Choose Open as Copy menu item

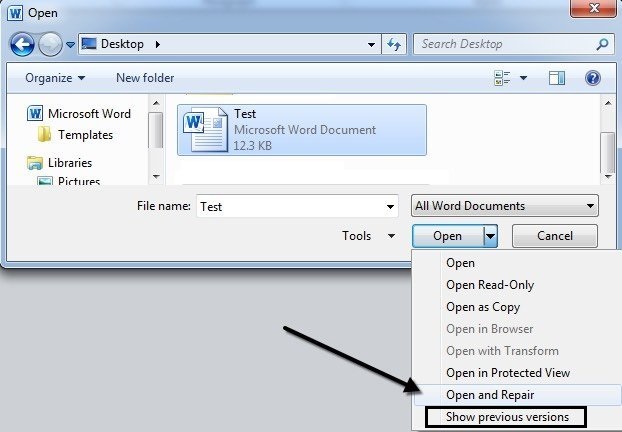click(x=516, y=307)
